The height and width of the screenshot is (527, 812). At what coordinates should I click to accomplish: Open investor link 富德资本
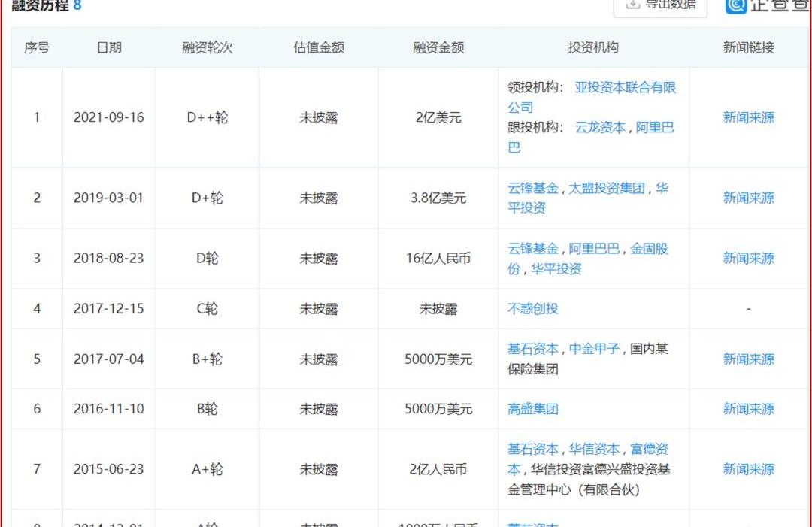[649, 449]
